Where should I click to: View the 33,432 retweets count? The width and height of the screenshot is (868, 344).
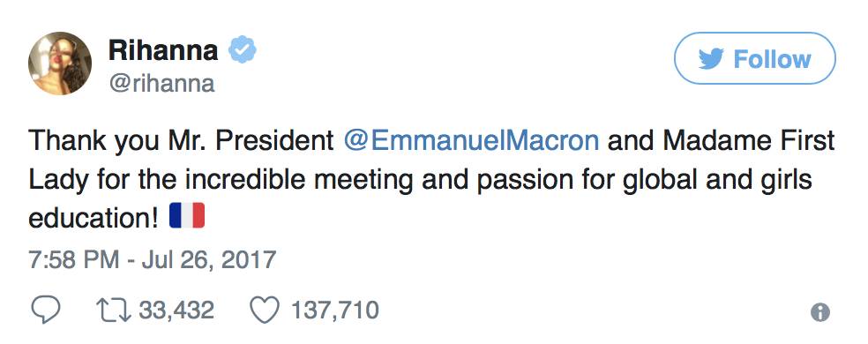click(x=176, y=310)
